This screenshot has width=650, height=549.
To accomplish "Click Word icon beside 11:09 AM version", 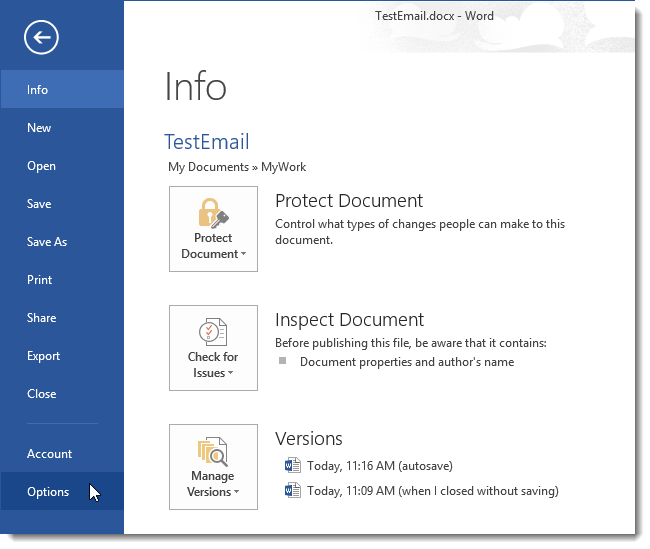I will (292, 490).
